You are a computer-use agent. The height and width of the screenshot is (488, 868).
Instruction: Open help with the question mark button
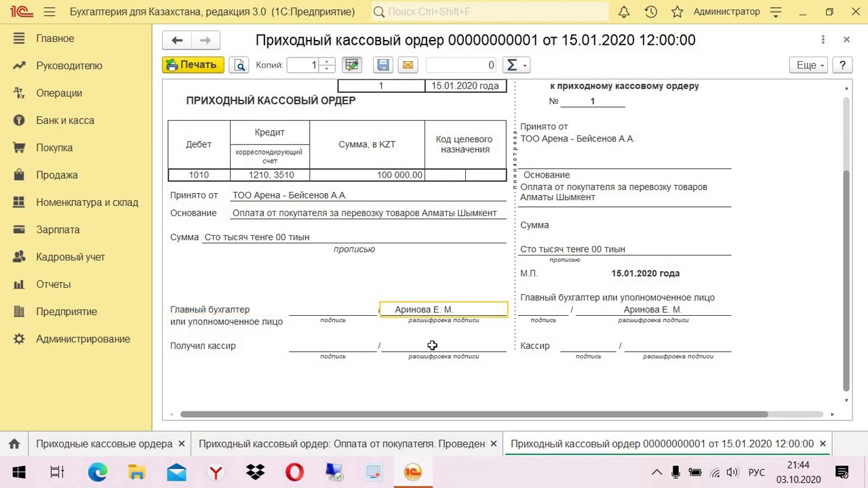pyautogui.click(x=842, y=65)
